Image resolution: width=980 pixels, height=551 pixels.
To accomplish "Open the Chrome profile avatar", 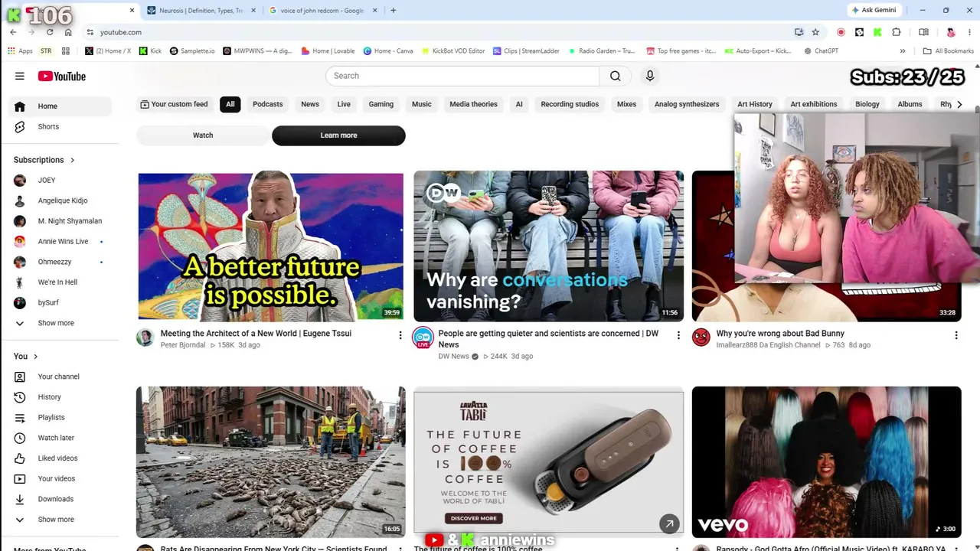I will pos(951,32).
